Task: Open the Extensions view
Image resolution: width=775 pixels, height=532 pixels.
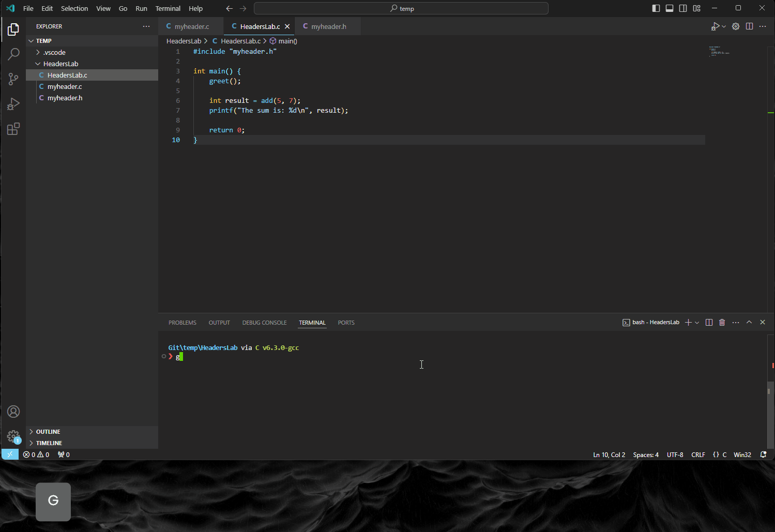Action: click(x=13, y=129)
